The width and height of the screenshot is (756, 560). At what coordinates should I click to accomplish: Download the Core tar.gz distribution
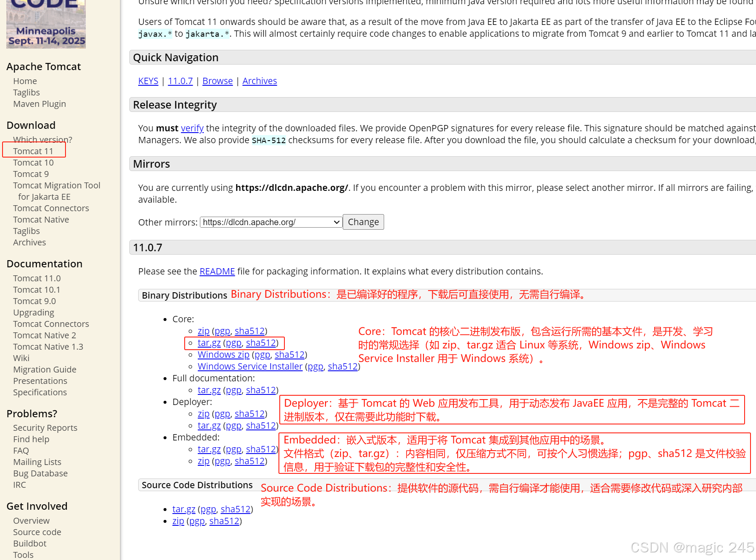(209, 343)
